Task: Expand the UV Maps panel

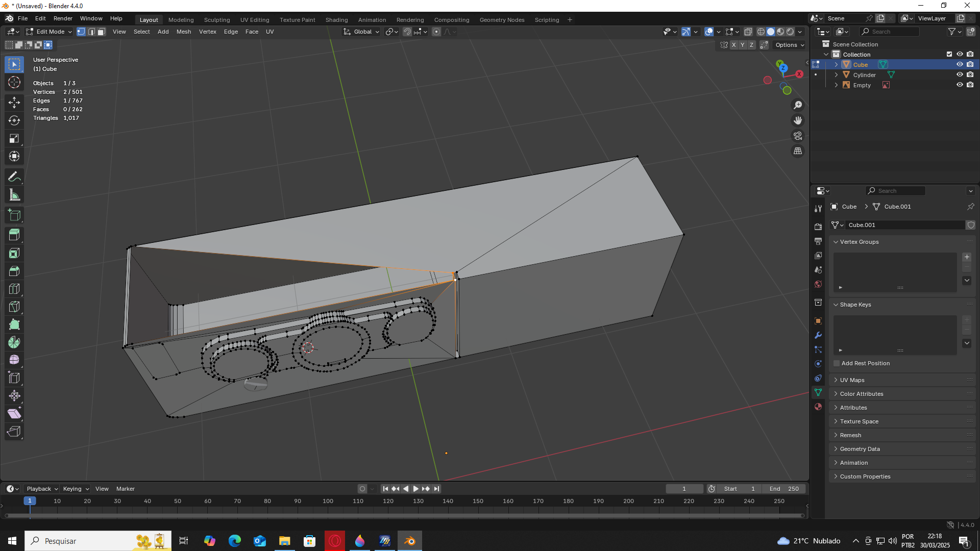Action: pyautogui.click(x=852, y=380)
